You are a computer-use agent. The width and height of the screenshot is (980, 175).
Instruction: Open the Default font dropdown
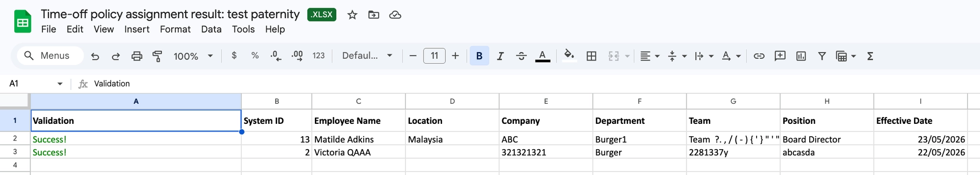(367, 55)
